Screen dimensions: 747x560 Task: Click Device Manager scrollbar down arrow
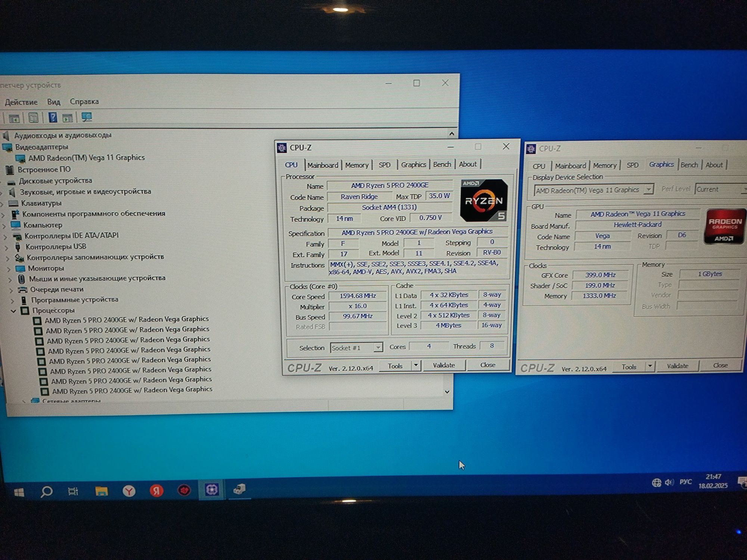coord(447,392)
